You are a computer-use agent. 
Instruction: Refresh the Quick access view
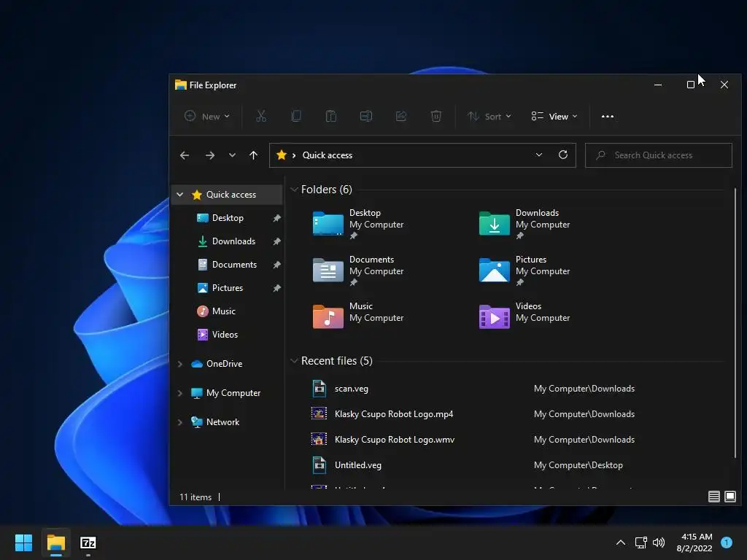click(563, 155)
